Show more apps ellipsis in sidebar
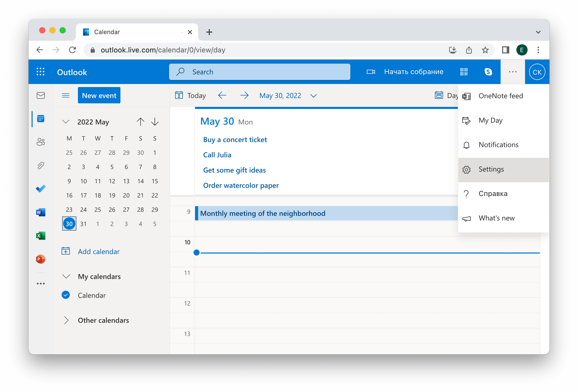 coord(41,283)
